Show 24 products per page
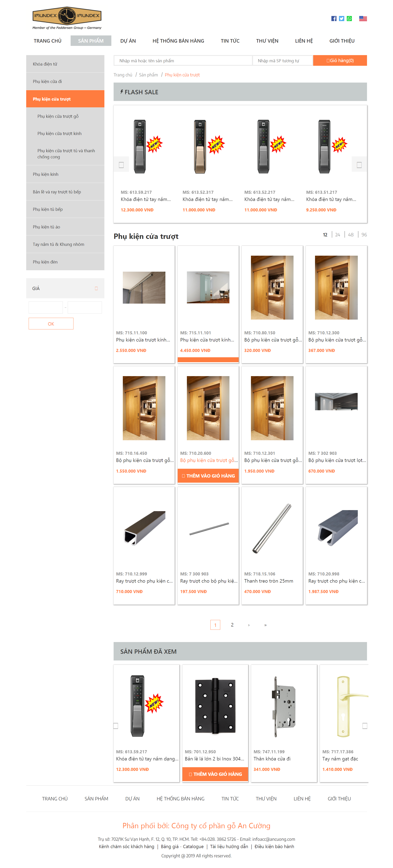The height and width of the screenshot is (868, 393). coord(338,235)
